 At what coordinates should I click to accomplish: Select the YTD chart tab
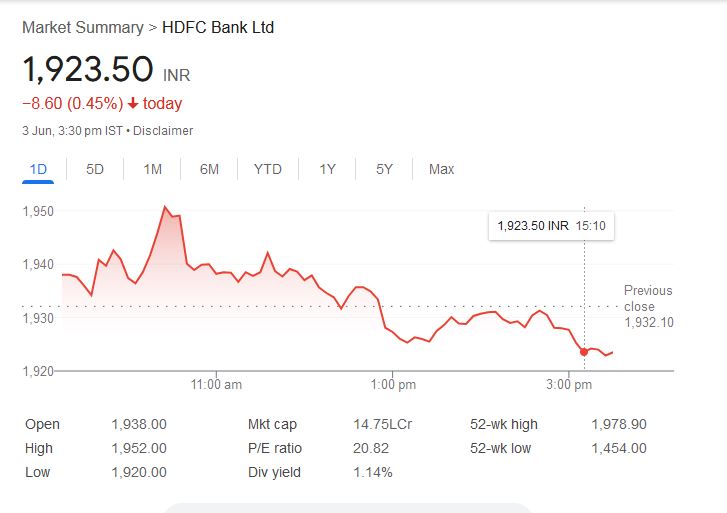coord(268,169)
